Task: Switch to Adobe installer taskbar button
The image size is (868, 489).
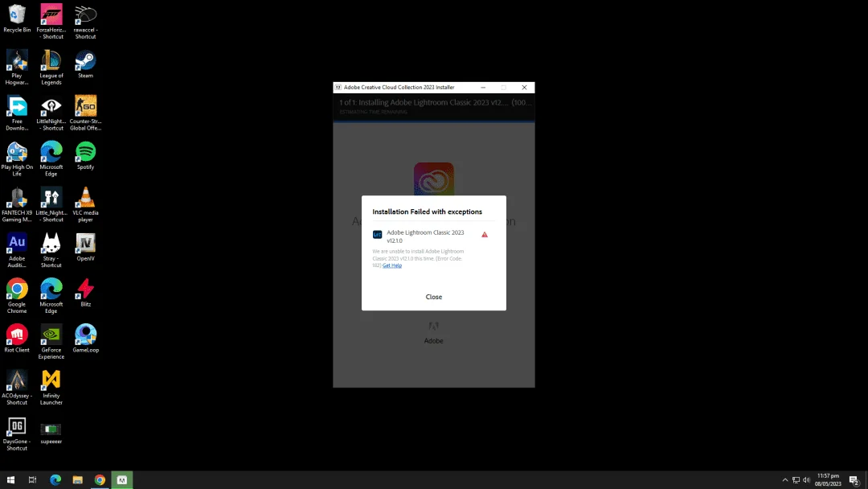Action: [x=122, y=480]
